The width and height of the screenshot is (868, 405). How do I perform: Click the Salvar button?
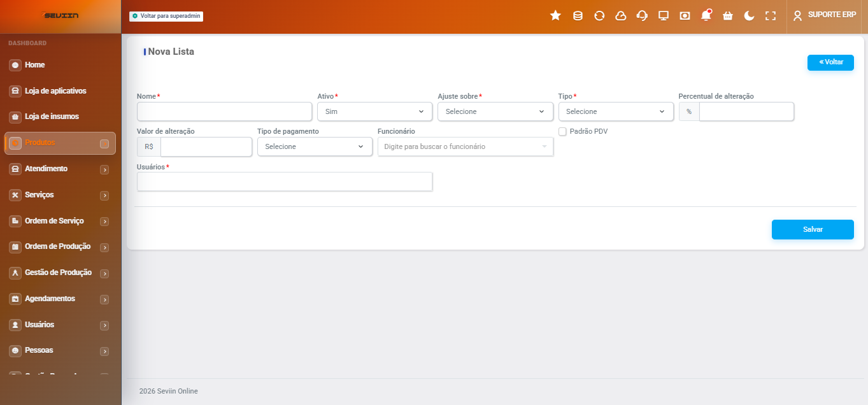813,229
